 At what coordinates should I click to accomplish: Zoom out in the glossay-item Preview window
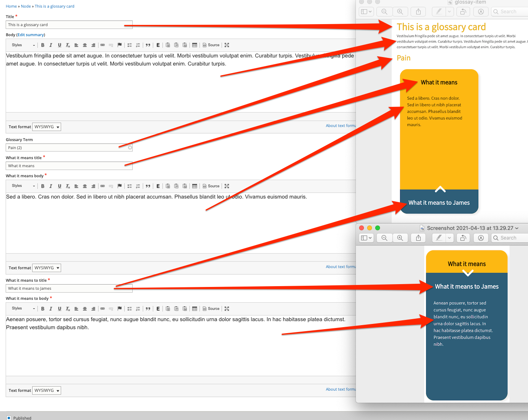point(384,12)
